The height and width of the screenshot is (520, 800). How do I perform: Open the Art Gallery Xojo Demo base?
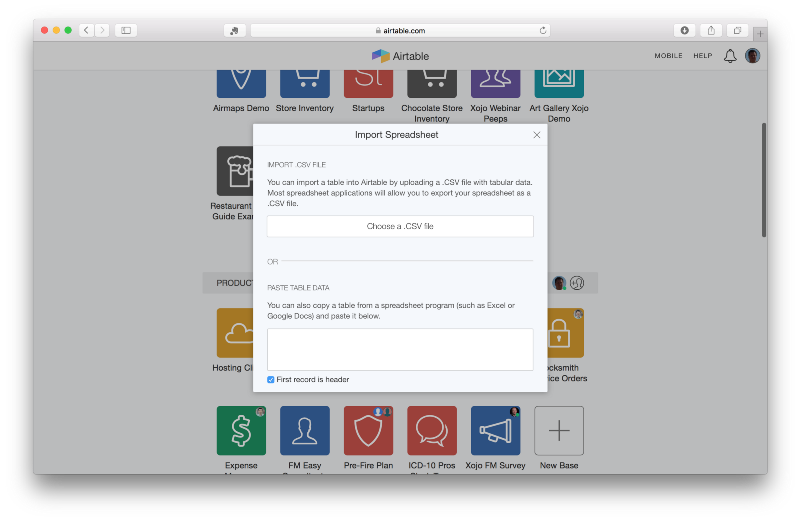pyautogui.click(x=559, y=84)
